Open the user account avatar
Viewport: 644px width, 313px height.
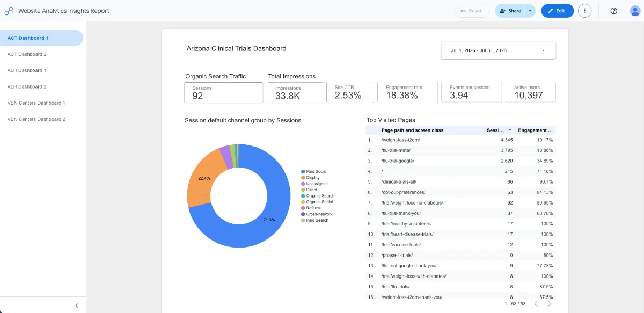(635, 11)
